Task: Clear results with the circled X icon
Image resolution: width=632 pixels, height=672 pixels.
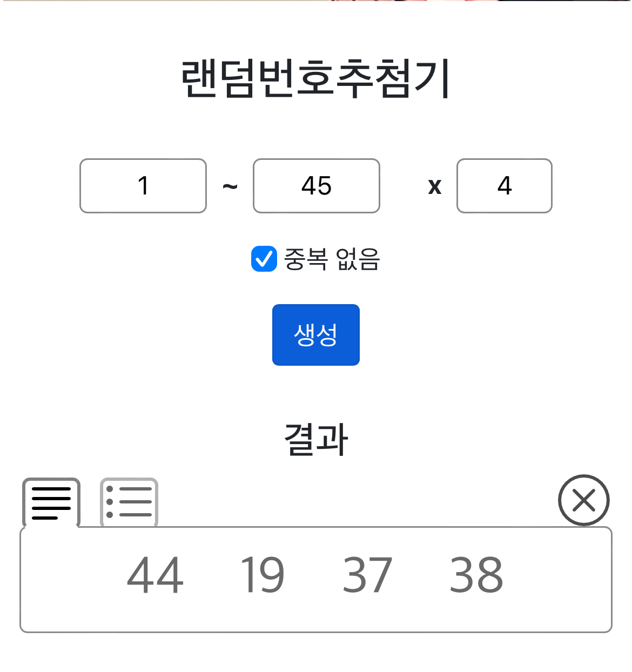Action: click(583, 500)
